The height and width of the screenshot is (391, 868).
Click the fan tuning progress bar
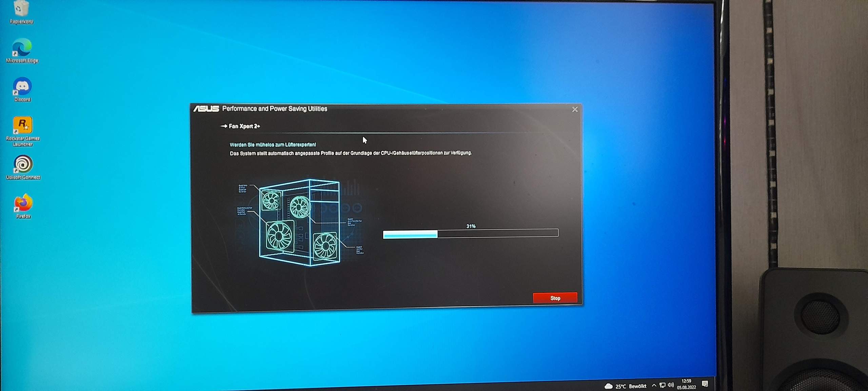point(470,234)
